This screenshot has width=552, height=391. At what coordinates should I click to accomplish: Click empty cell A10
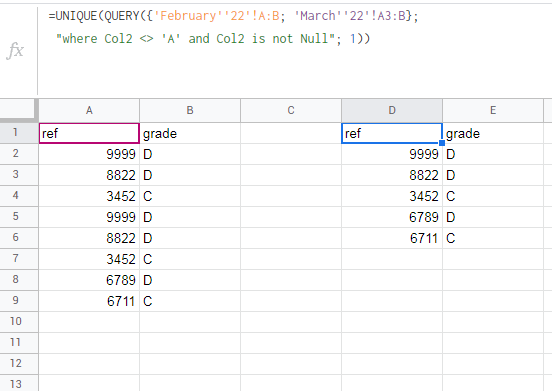click(89, 322)
